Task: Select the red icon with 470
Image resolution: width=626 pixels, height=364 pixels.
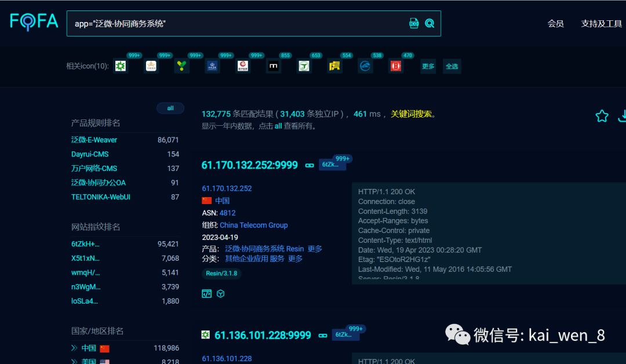Action: click(396, 66)
